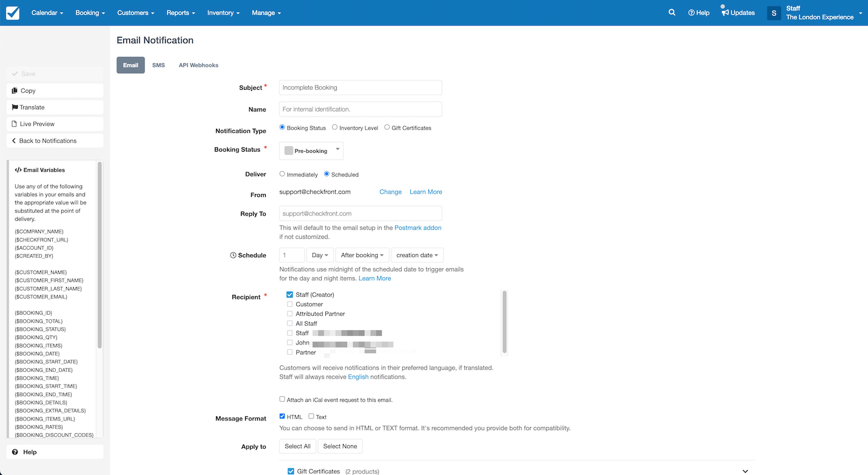This screenshot has height=475, width=868.
Task: Click the {$COMPANY_NAME} variable
Action: pos(39,232)
